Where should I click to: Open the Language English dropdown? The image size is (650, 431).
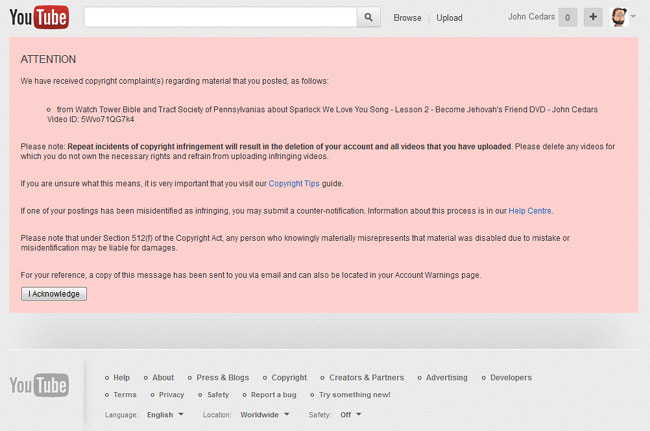pos(165,414)
